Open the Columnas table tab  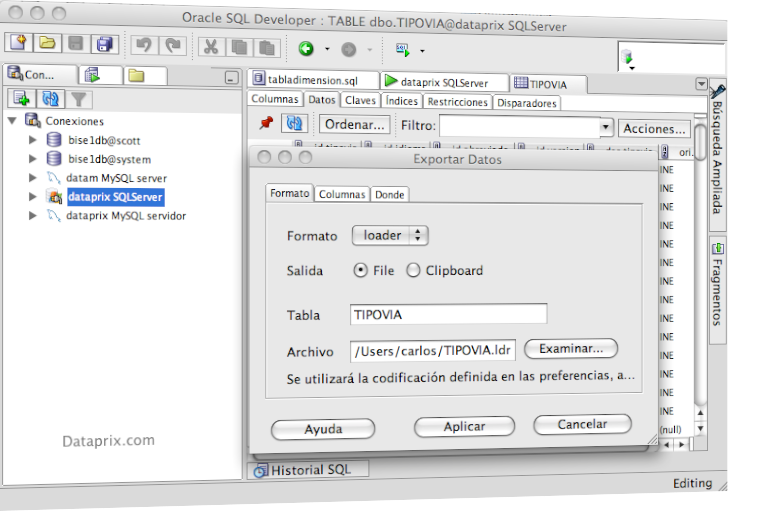pos(275,99)
